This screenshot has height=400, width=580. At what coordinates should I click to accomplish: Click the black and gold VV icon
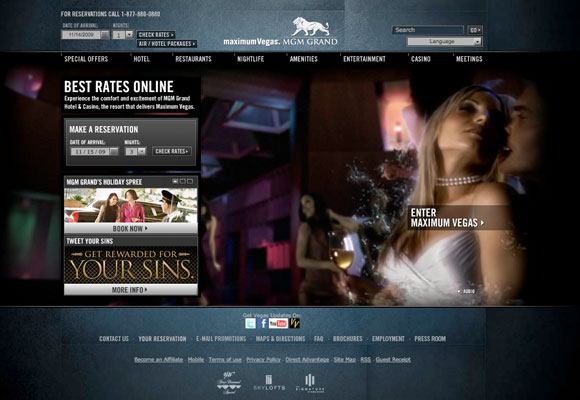294,323
